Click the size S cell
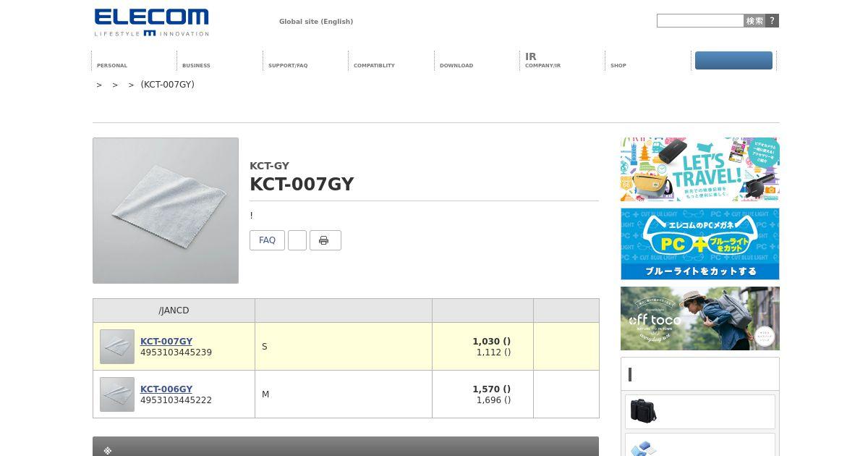868x456 pixels. click(x=344, y=347)
